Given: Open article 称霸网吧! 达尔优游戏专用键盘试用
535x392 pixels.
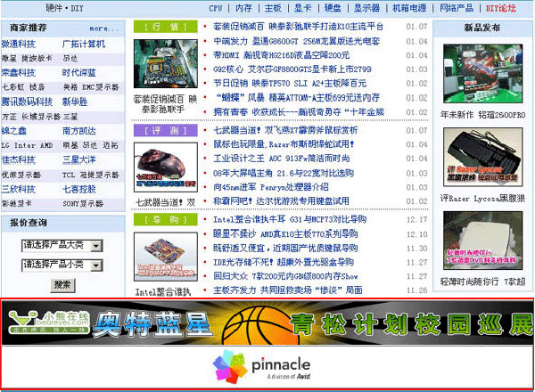Looking at the screenshot, I should point(281,201).
